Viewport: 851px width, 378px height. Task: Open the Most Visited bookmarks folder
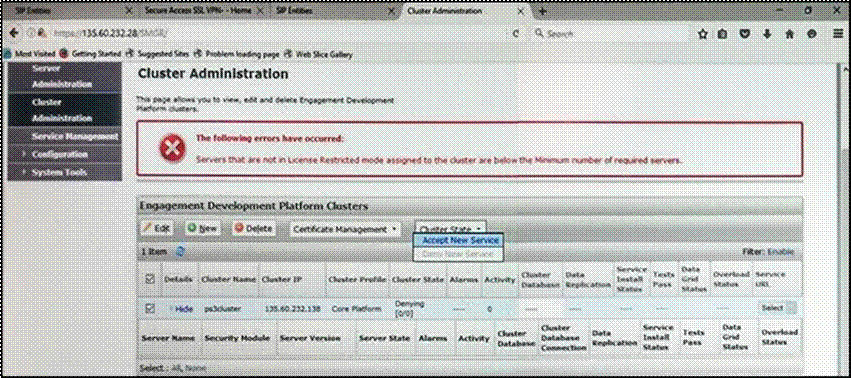[30, 54]
